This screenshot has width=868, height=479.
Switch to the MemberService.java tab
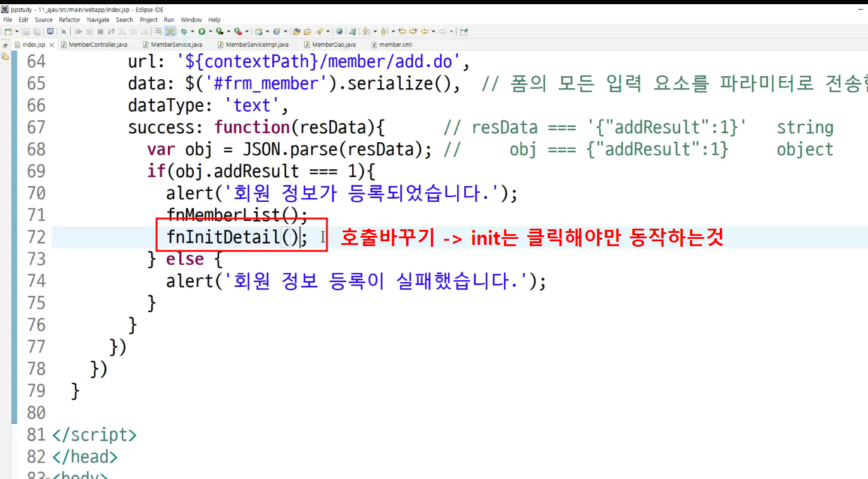176,44
